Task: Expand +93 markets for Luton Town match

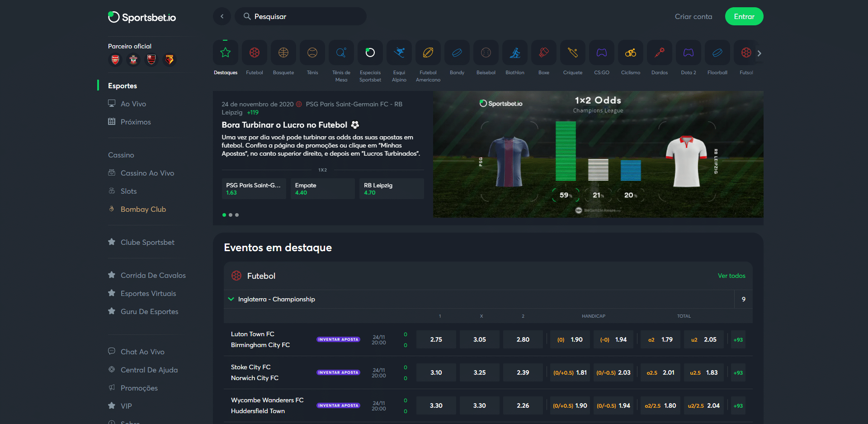Action: click(738, 339)
